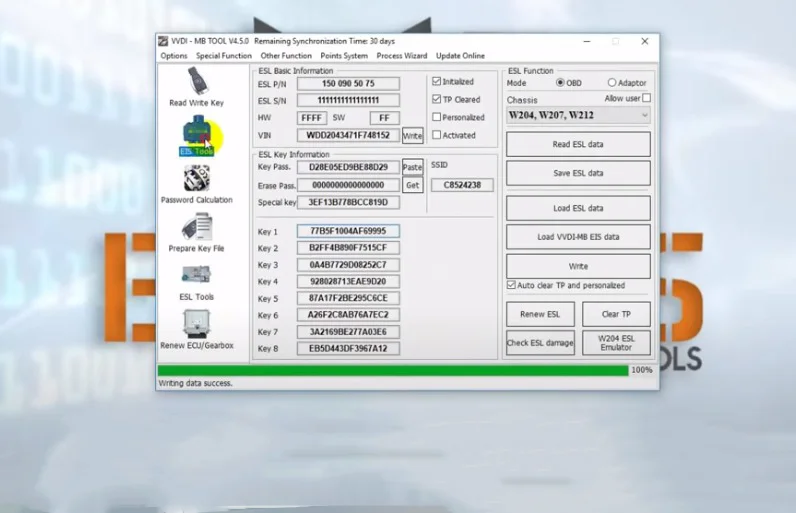Click the large Write button under ESL Function

(578, 266)
